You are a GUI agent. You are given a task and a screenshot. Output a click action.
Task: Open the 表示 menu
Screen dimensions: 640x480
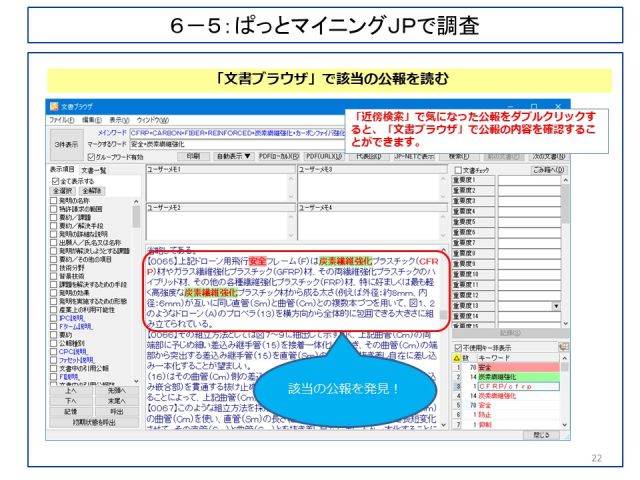tap(119, 120)
